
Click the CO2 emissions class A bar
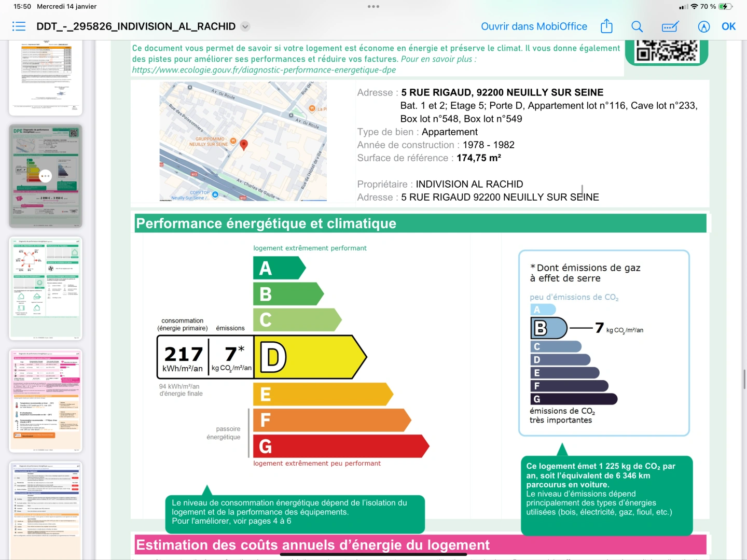[x=543, y=310]
